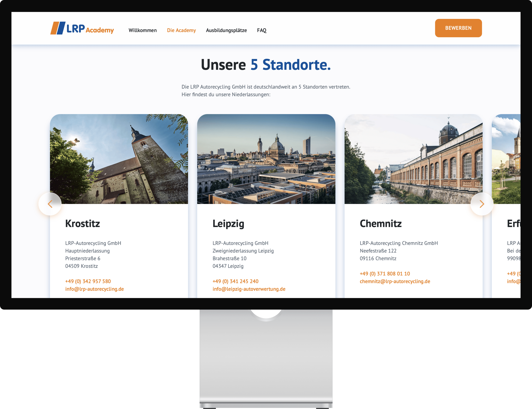Email info@leipzig-autoverwertung.de

[249, 289]
